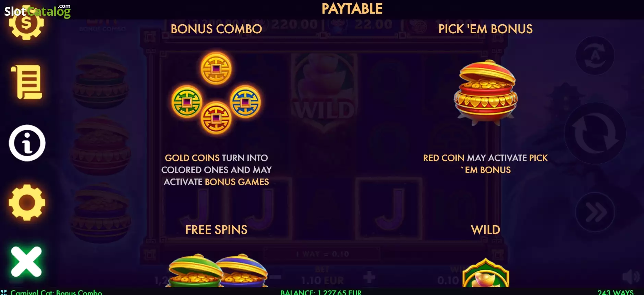
Task: Select the Bonus Combo heading
Action: (216, 29)
